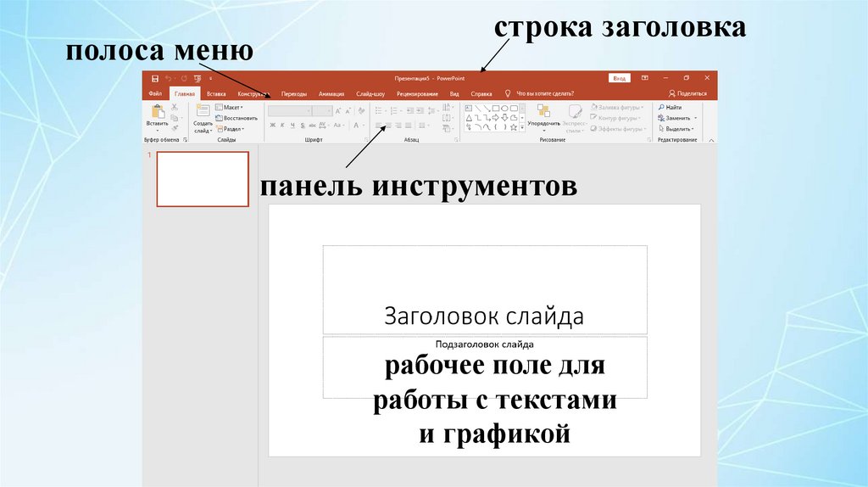Image resolution: width=868 pixels, height=487 pixels.
Task: Click the Find magnifier button Найти
Action: pyautogui.click(x=670, y=108)
